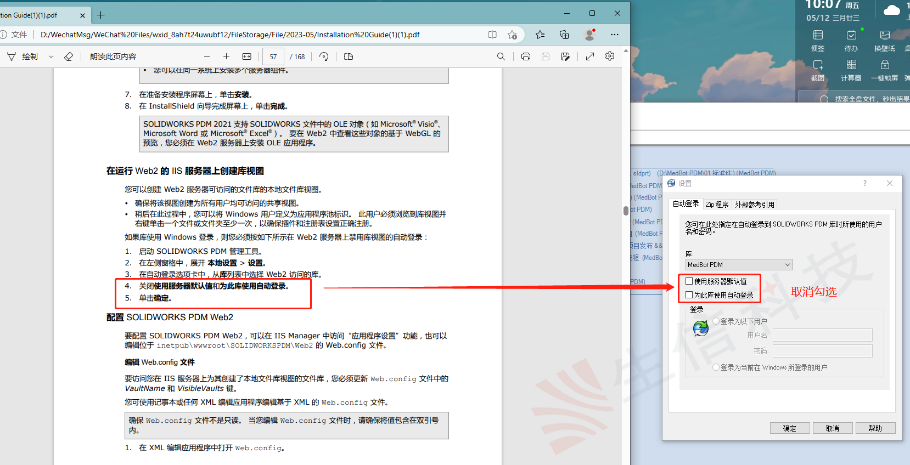Click step 启动 SOLIDWORKS PDM 管理工具
The height and width of the screenshot is (465, 910).
(x=201, y=251)
